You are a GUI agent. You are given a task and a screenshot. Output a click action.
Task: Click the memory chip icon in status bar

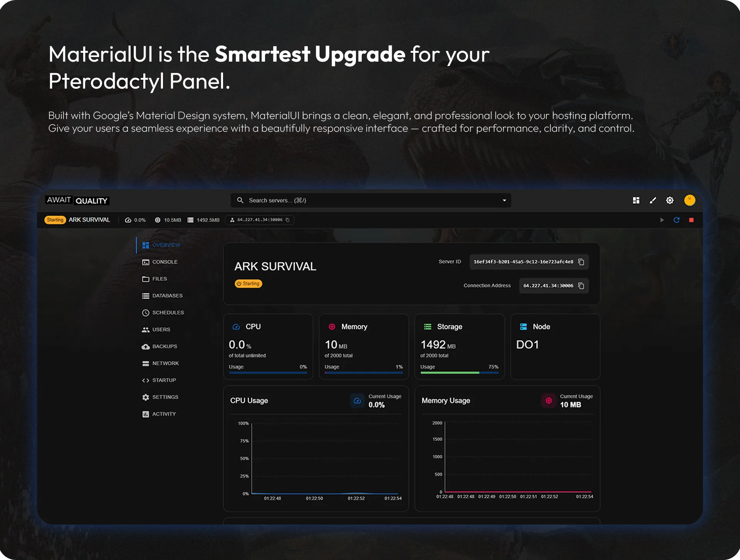158,220
